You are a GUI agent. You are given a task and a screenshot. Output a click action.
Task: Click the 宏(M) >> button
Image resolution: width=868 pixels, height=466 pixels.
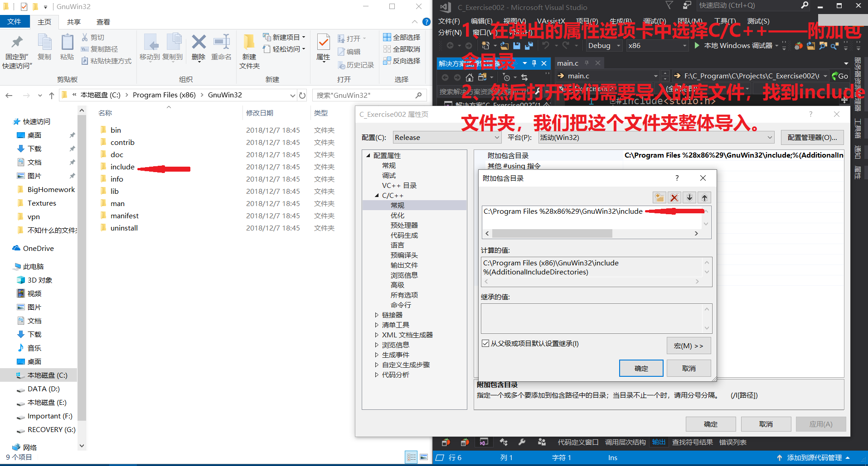pyautogui.click(x=689, y=346)
